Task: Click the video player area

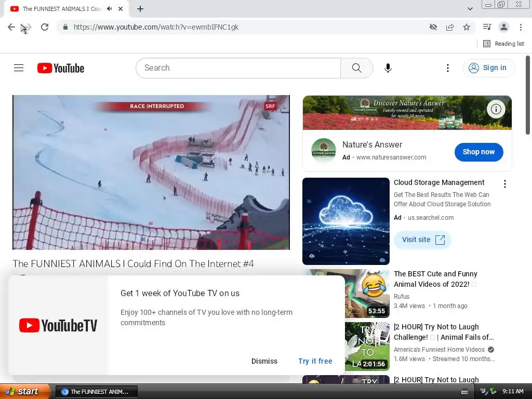Action: point(151,172)
